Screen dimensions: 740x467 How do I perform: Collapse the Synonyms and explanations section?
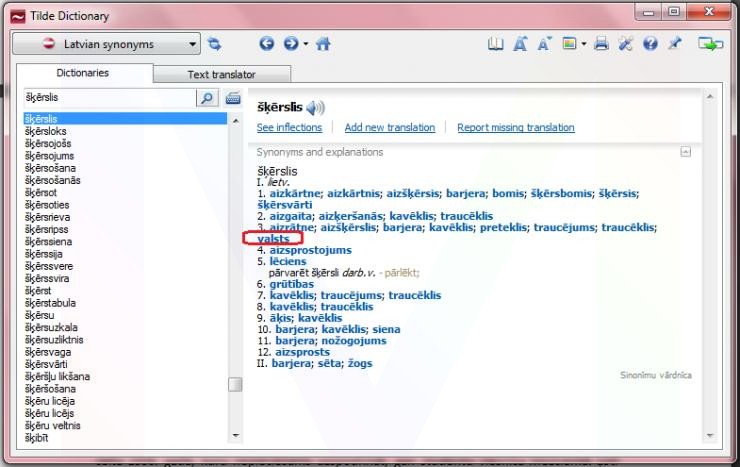click(685, 152)
